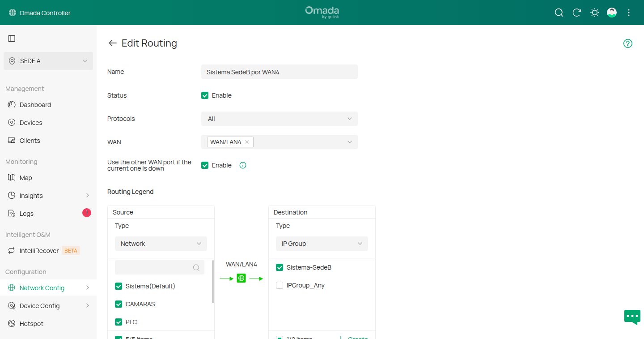Screen dimensions: 644x339
Task: Uncheck Sistema(Default) in the Source list
Action: point(119,286)
